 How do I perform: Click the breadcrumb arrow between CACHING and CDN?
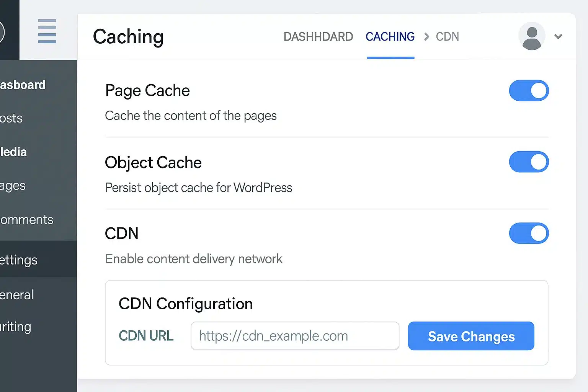click(426, 36)
